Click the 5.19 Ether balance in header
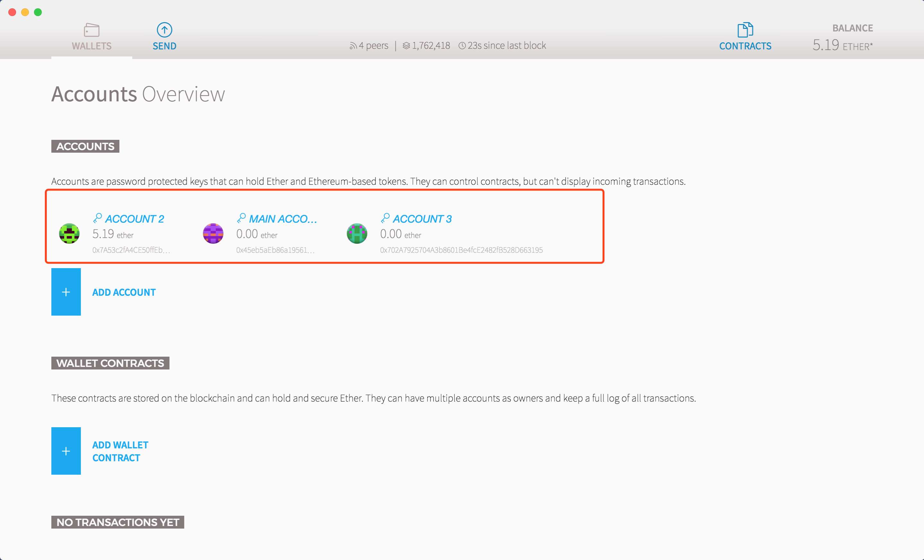This screenshot has width=924, height=560. coord(843,45)
